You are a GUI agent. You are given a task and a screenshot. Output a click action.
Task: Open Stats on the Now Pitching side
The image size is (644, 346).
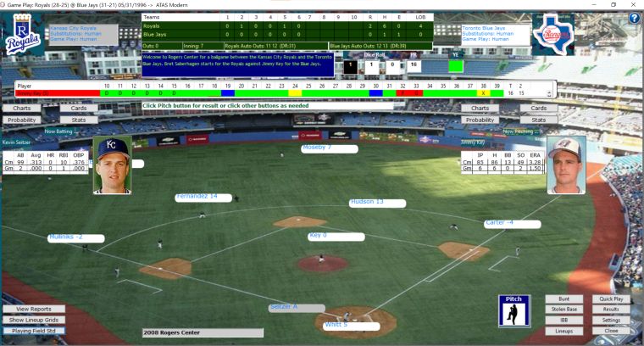[538, 120]
